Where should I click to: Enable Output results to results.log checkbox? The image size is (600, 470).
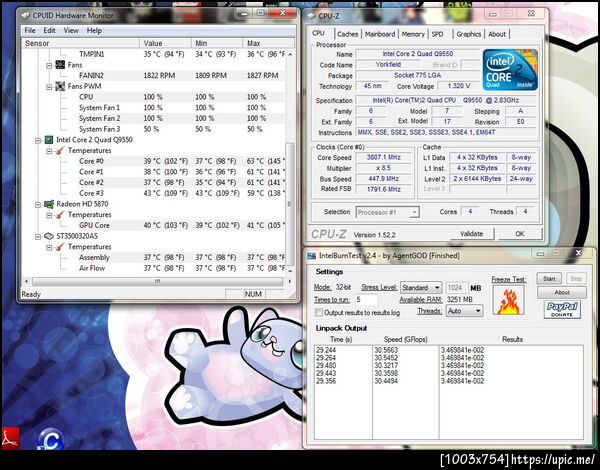(319, 312)
